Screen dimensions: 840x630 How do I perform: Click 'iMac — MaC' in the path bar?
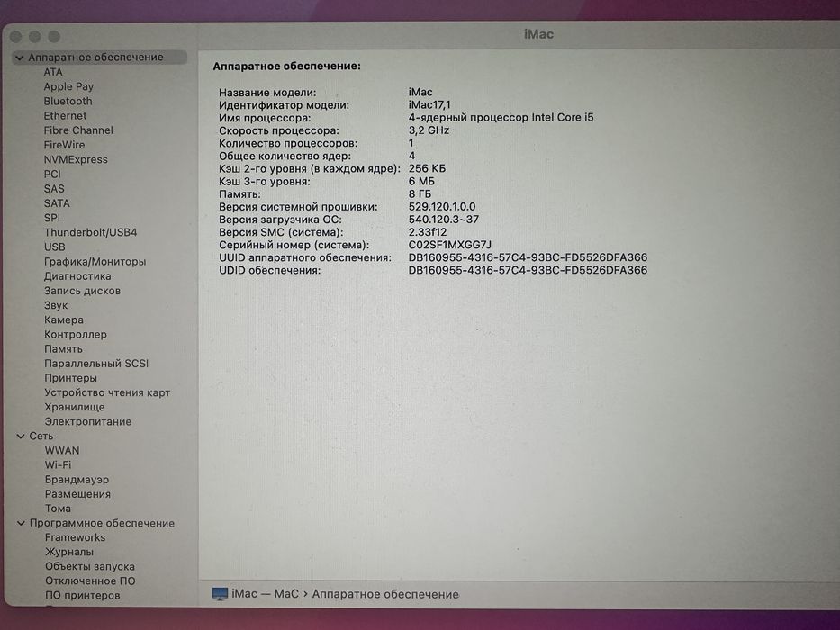coord(266,594)
